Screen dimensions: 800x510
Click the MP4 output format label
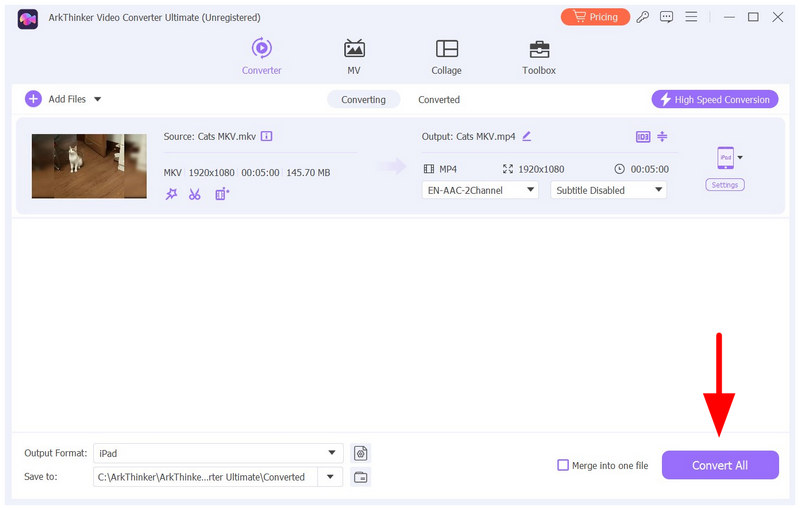coord(448,169)
